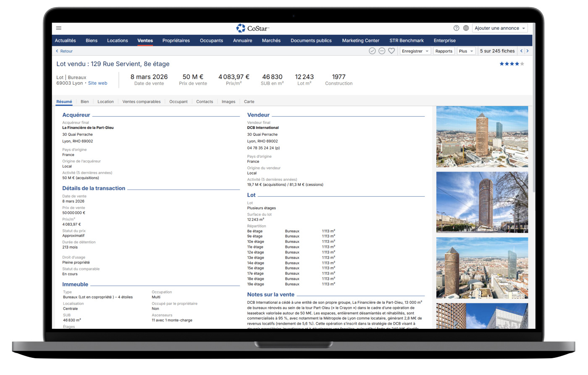Open STR Benchmark in the navigation bar
Image resolution: width=588 pixels, height=375 pixels.
point(407,41)
